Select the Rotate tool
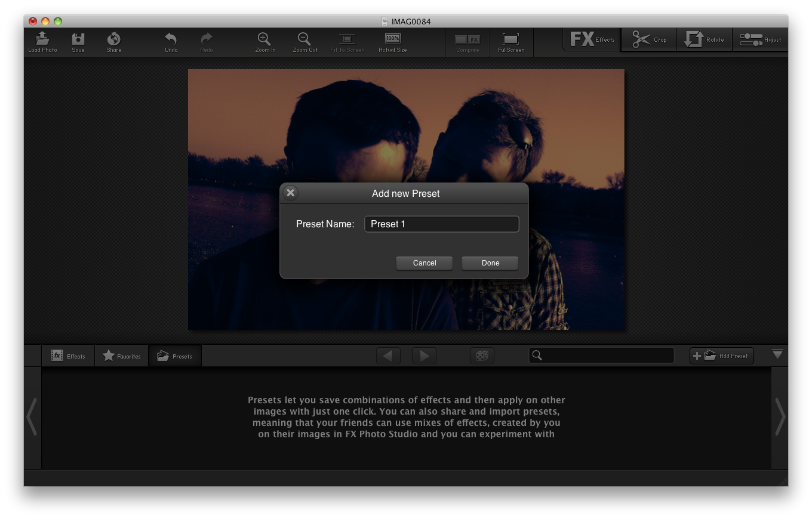 tap(705, 39)
